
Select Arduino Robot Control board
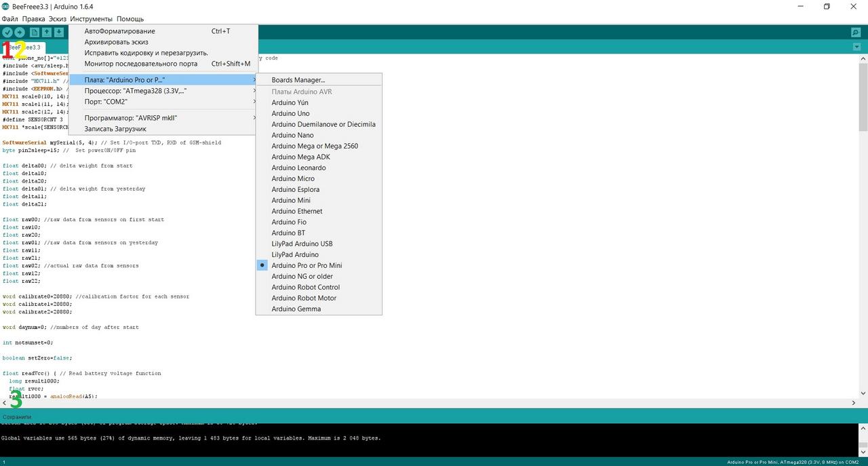[x=319, y=287]
